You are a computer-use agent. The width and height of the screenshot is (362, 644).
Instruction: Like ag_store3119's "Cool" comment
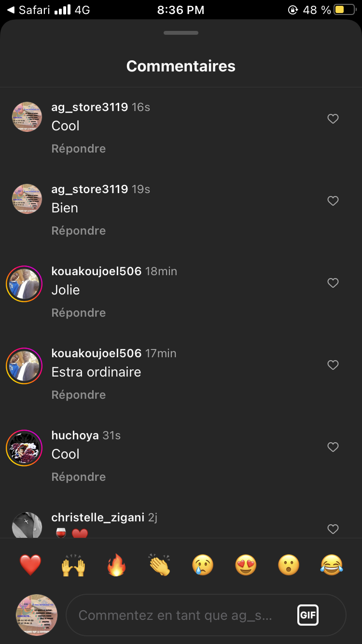[333, 119]
